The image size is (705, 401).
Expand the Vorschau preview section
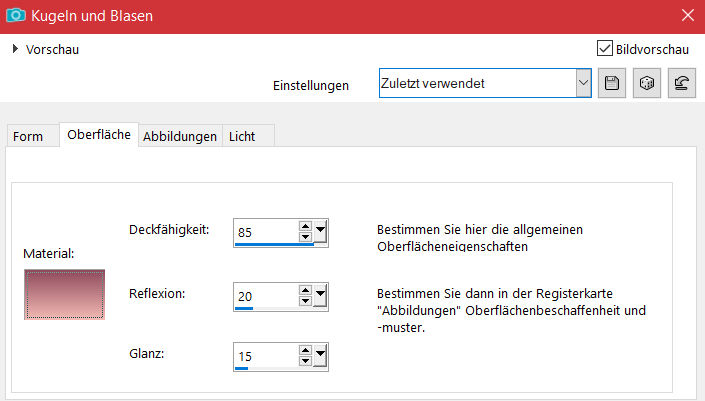point(16,48)
